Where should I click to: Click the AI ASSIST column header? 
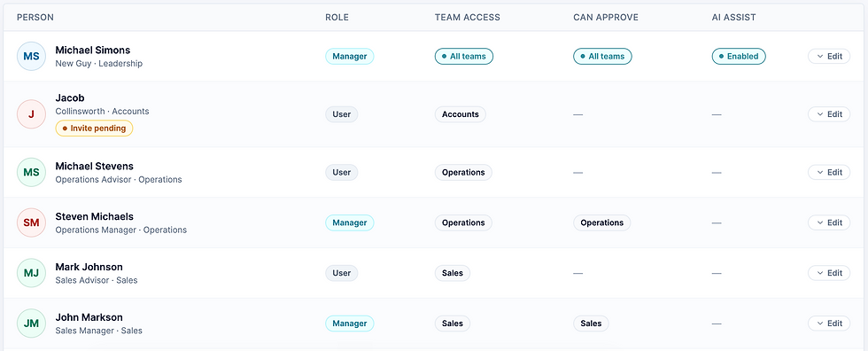tap(733, 18)
